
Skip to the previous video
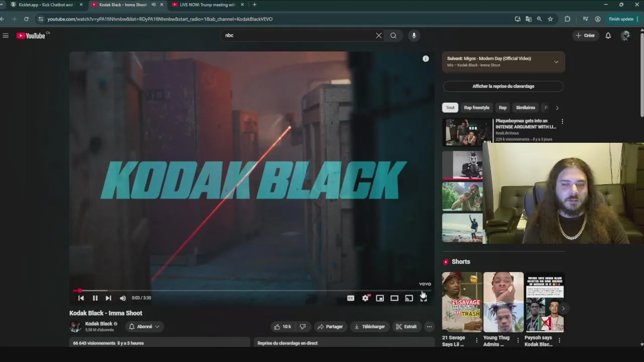tap(81, 298)
